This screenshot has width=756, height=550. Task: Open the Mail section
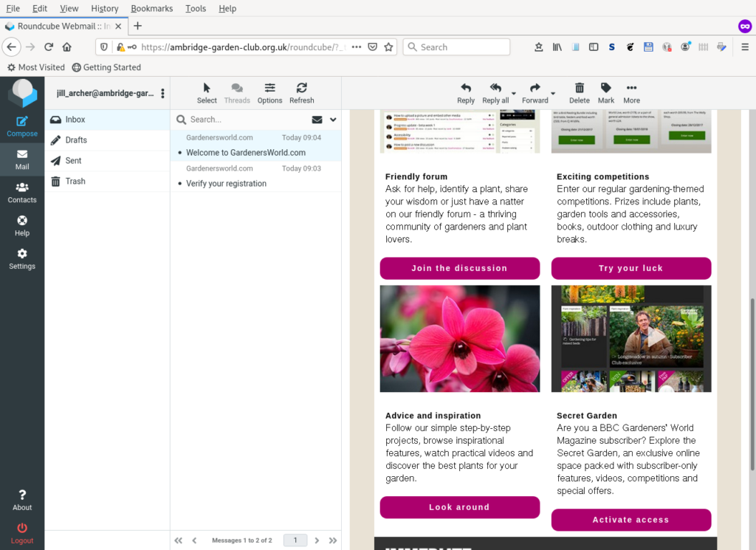coord(21,160)
